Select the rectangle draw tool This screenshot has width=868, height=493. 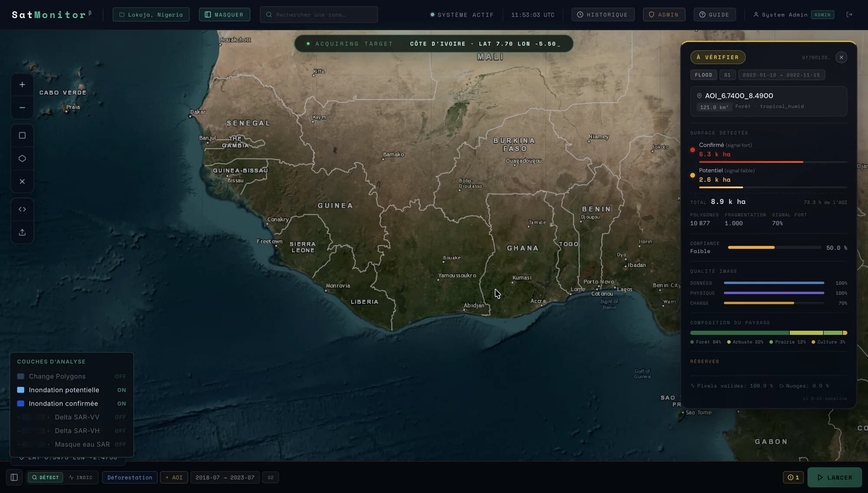(x=22, y=136)
